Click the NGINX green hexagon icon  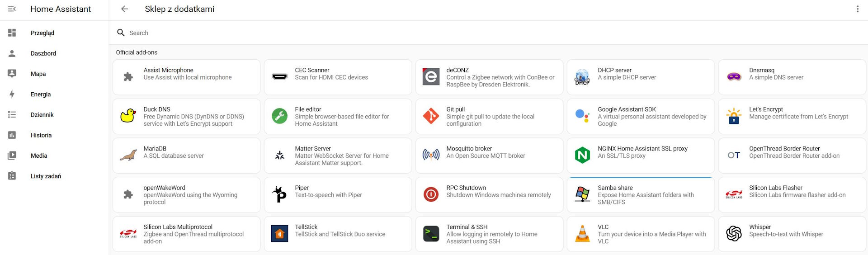(582, 156)
